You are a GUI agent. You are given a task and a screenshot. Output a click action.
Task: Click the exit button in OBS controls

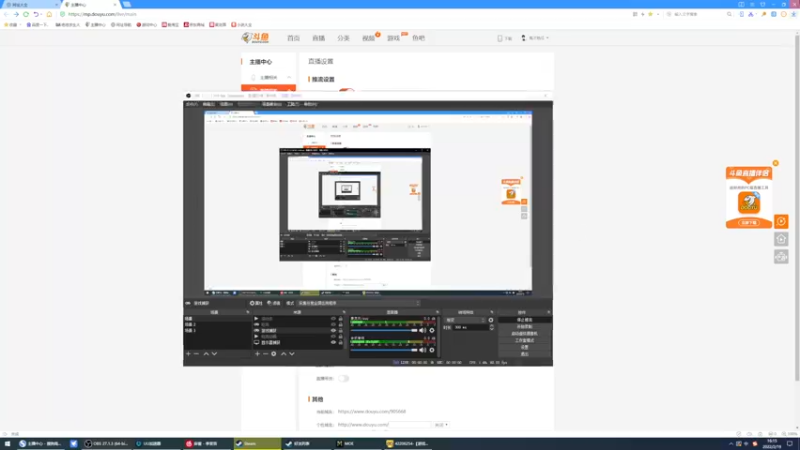(524, 354)
